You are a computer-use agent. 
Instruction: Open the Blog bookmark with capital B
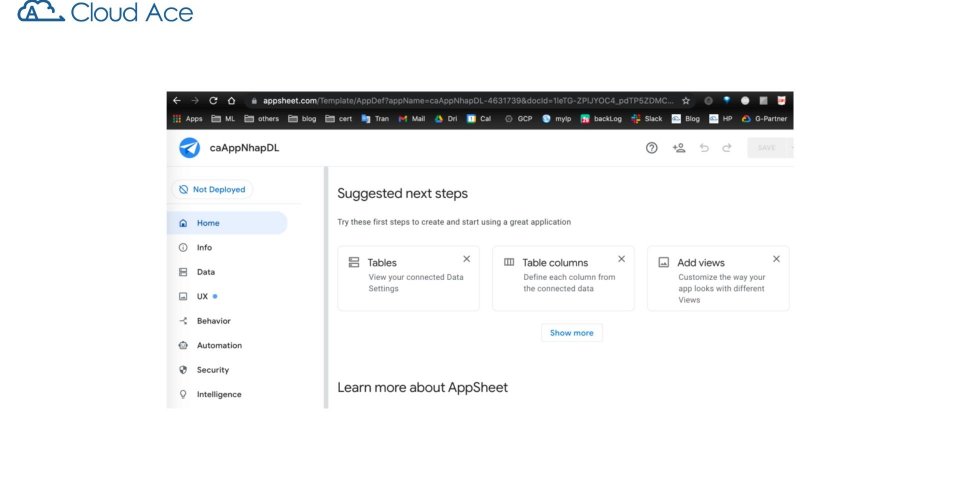coord(686,119)
